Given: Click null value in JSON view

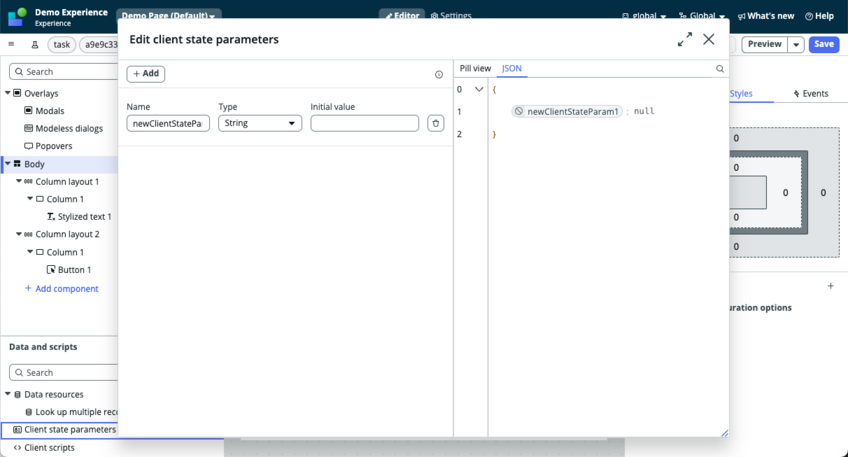Looking at the screenshot, I should [x=644, y=111].
